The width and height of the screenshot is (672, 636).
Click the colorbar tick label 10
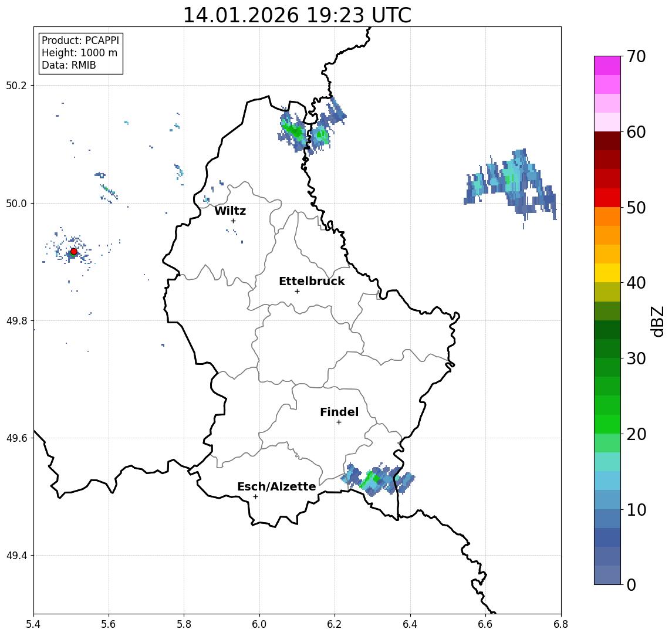(636, 510)
